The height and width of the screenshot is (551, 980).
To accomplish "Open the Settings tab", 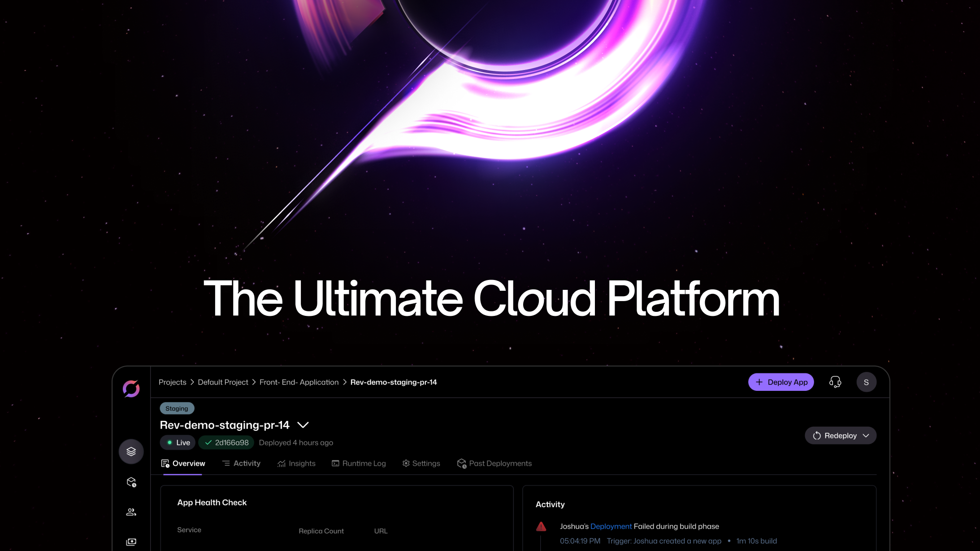I will pyautogui.click(x=421, y=464).
